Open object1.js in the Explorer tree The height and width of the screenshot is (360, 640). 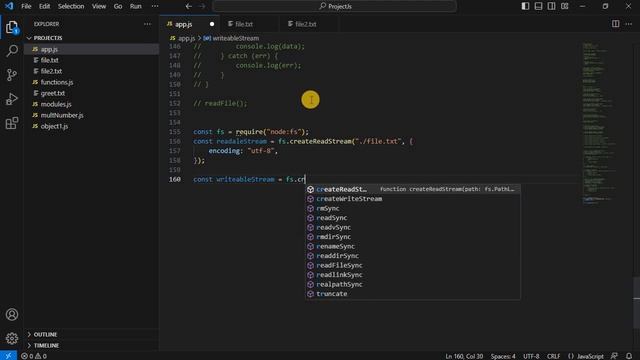[91, 126]
